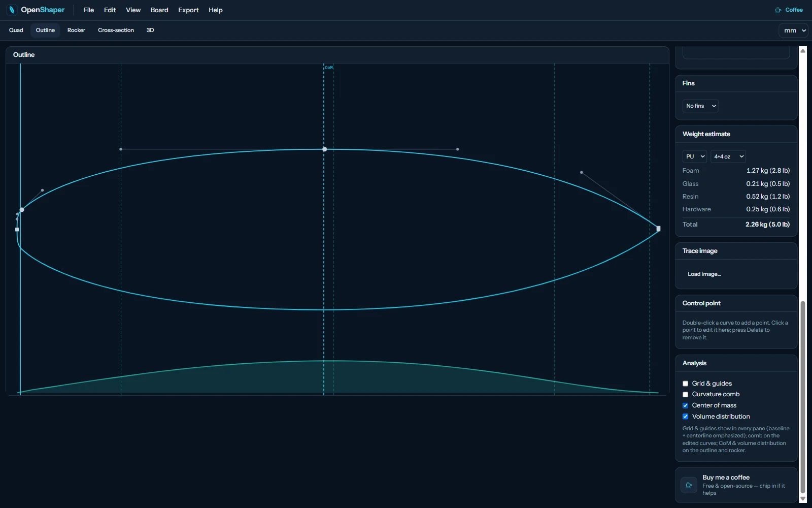Open the Edit menu

point(110,10)
